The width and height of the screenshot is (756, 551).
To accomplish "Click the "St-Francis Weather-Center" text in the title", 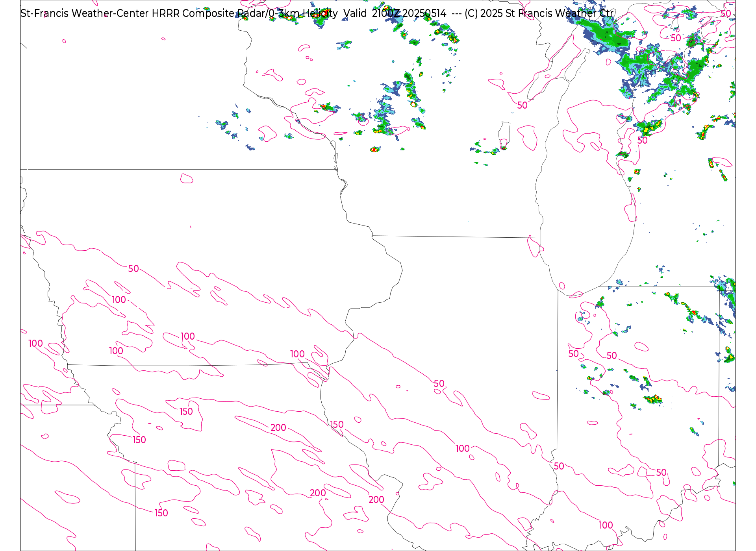I will 85,13.
